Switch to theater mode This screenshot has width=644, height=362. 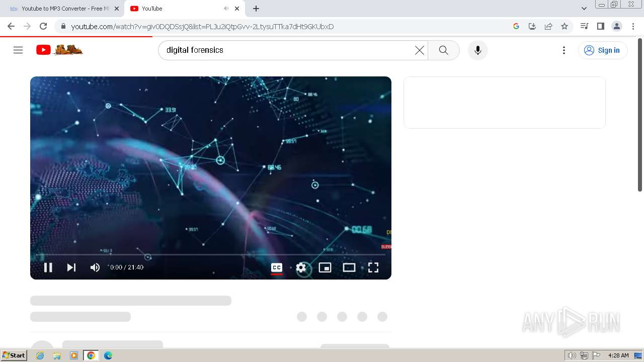(349, 267)
